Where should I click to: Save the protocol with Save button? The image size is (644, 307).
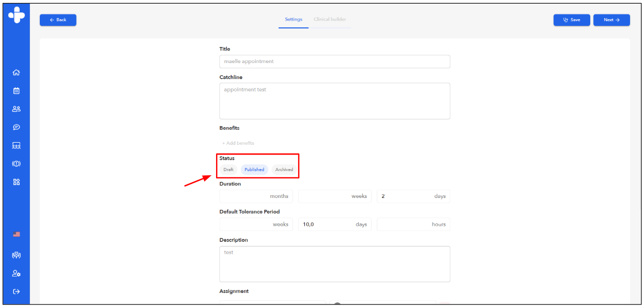point(572,20)
